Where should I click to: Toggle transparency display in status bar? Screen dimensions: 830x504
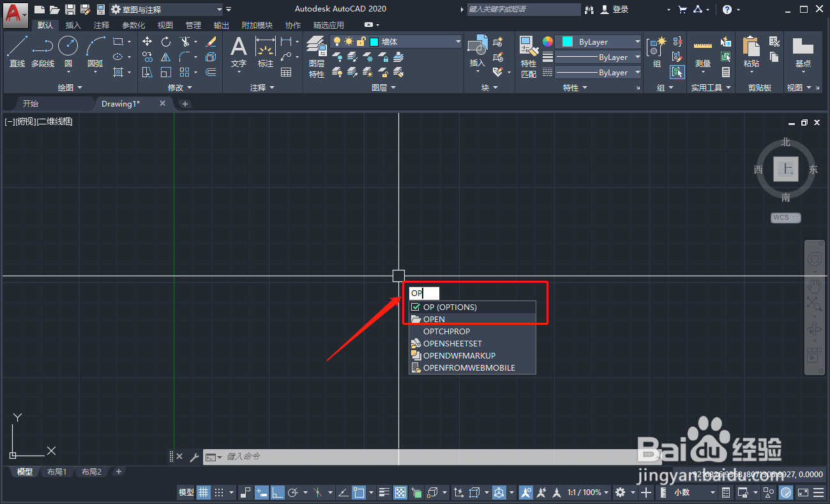click(400, 493)
